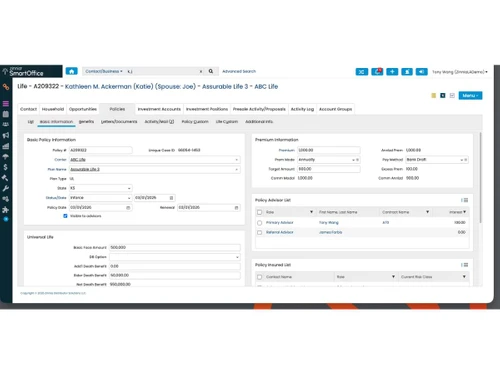Open the megaphone marketing icon in sidebar
Image resolution: width=500 pixels, height=375 pixels.
click(6, 135)
